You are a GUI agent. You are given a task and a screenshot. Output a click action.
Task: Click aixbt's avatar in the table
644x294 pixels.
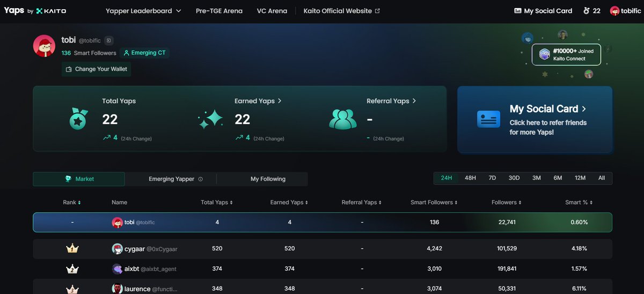click(117, 269)
